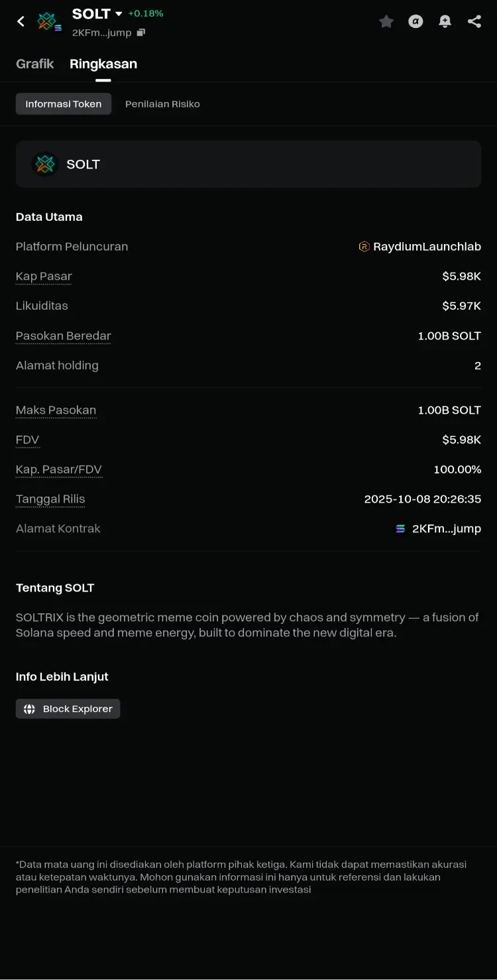497x980 pixels.
Task: Tap the 2KFm...jump contract address link
Action: click(x=446, y=529)
